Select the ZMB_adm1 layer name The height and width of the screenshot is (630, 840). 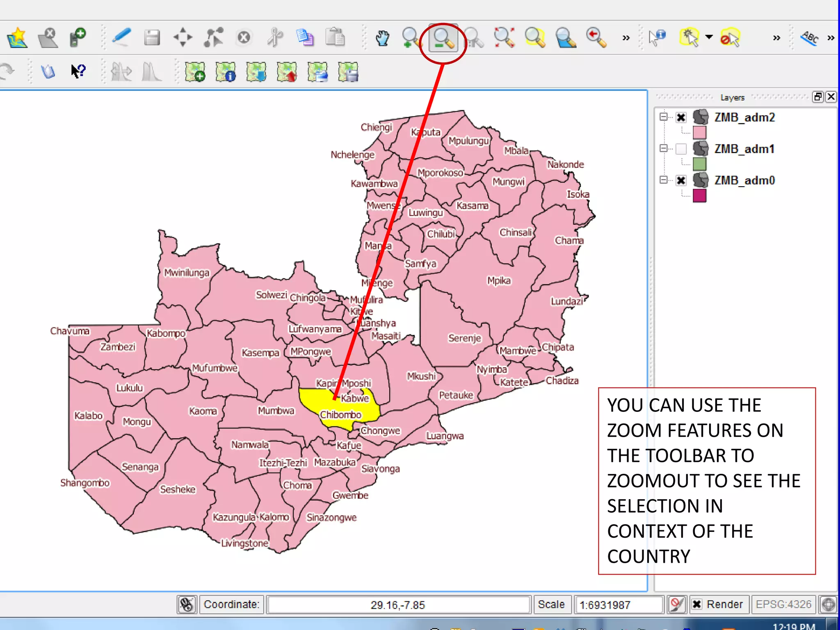744,149
